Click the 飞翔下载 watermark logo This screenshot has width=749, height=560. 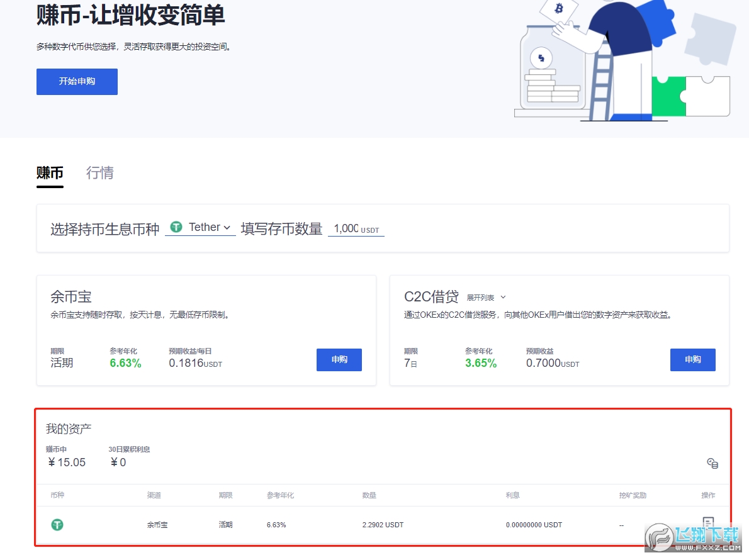click(691, 537)
